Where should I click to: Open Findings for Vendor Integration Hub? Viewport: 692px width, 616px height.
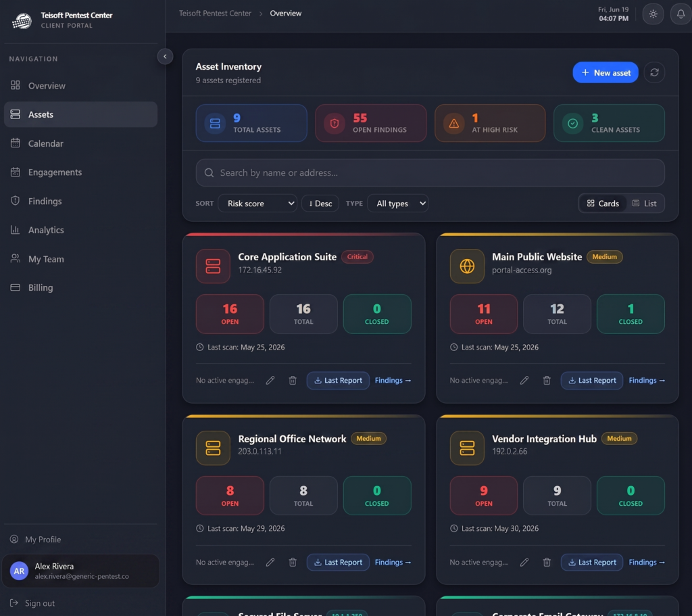647,562
